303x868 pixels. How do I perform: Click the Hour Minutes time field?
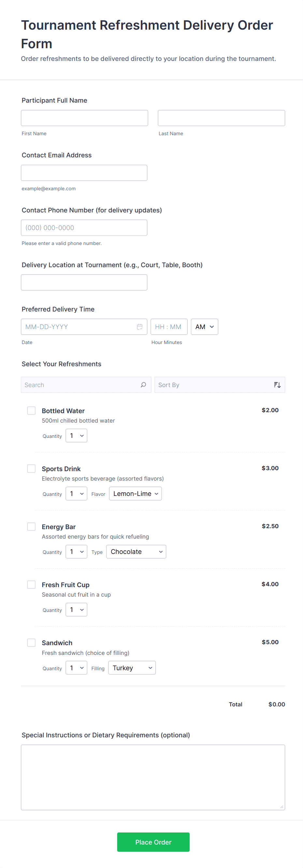[168, 326]
